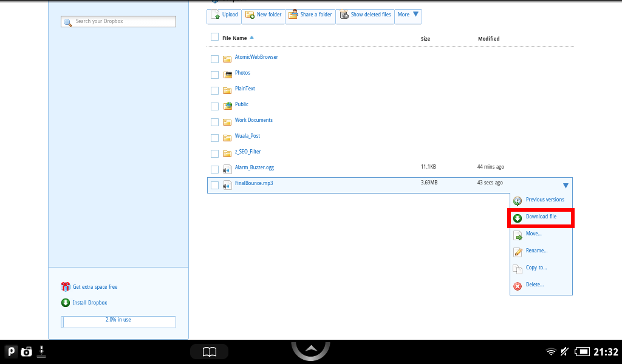Viewport: 622px width, 364px height.
Task: Click the Show deleted files icon
Action: pyautogui.click(x=344, y=15)
